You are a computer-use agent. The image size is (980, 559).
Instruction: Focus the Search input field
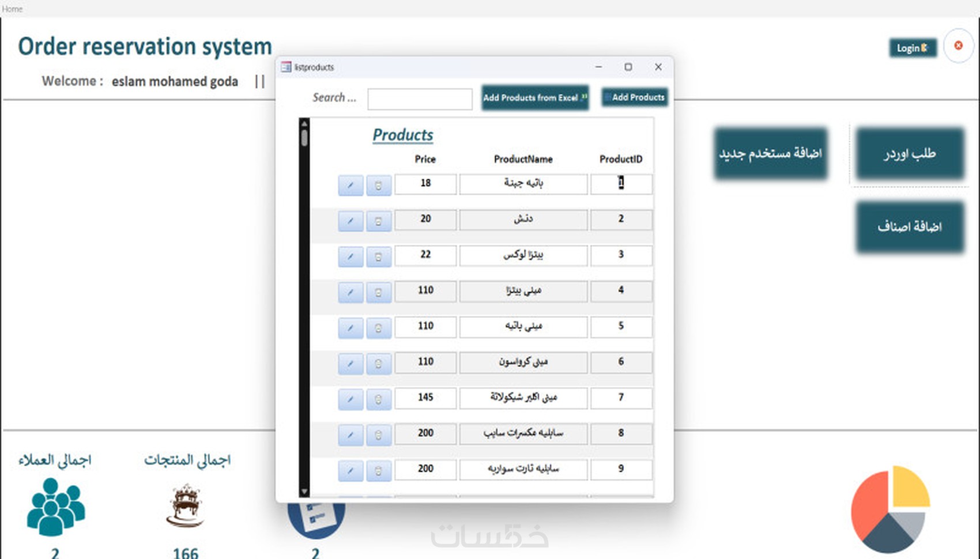tap(420, 99)
